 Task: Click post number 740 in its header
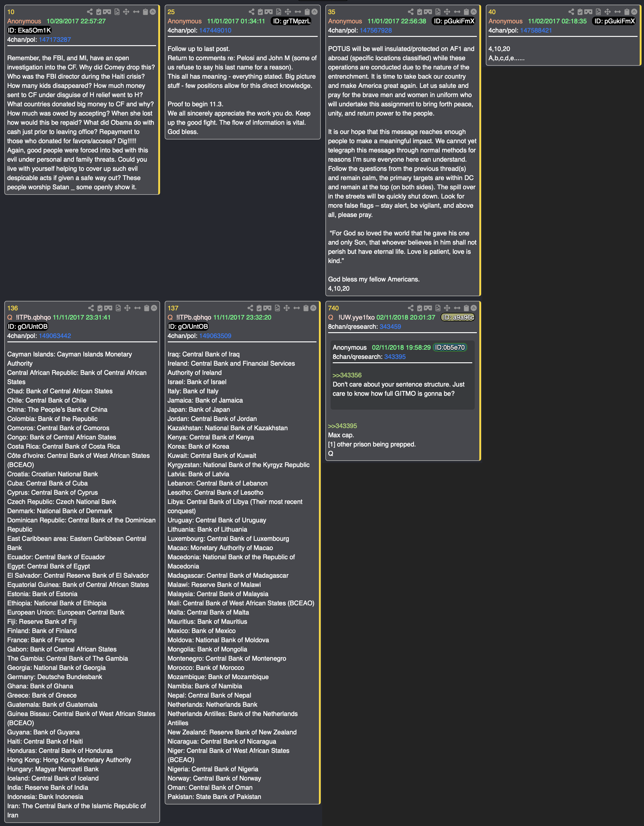tap(334, 308)
